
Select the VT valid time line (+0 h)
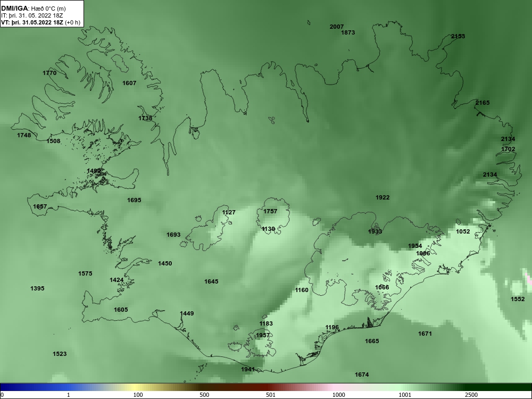tap(41, 23)
